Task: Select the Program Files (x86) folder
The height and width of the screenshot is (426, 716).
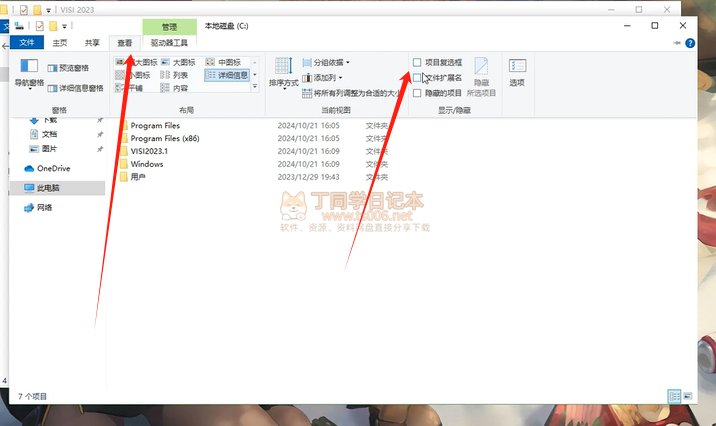Action: click(164, 138)
